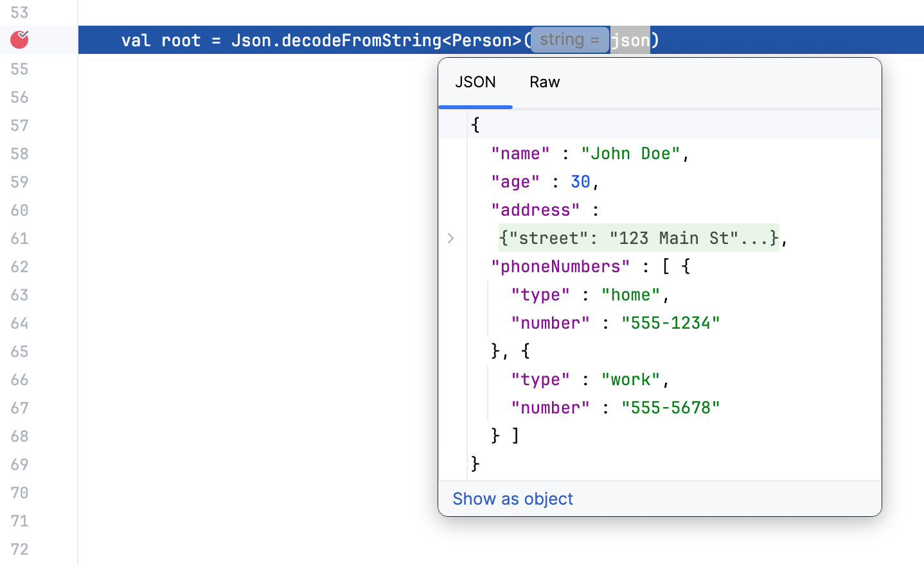The width and height of the screenshot is (924, 565).
Task: Switch to the Raw tab
Action: click(544, 82)
